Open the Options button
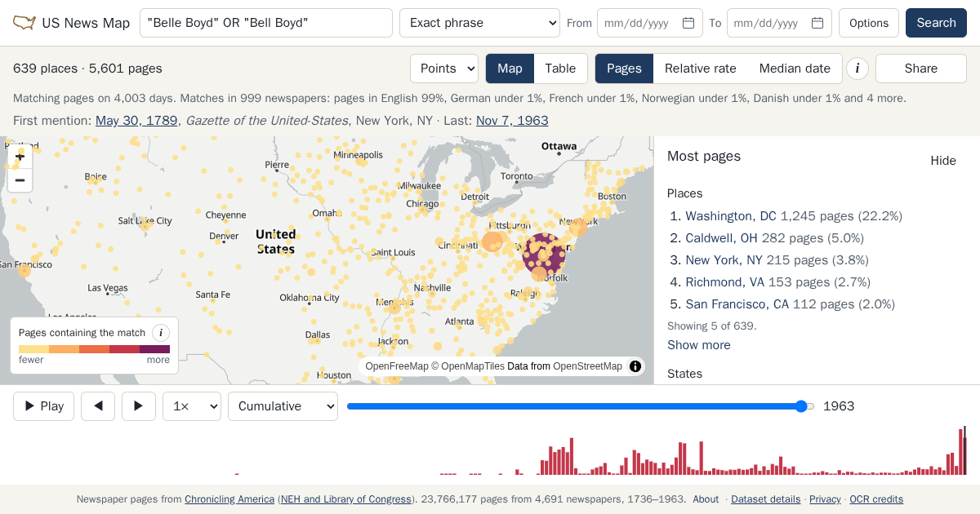This screenshot has width=980, height=514. point(869,23)
